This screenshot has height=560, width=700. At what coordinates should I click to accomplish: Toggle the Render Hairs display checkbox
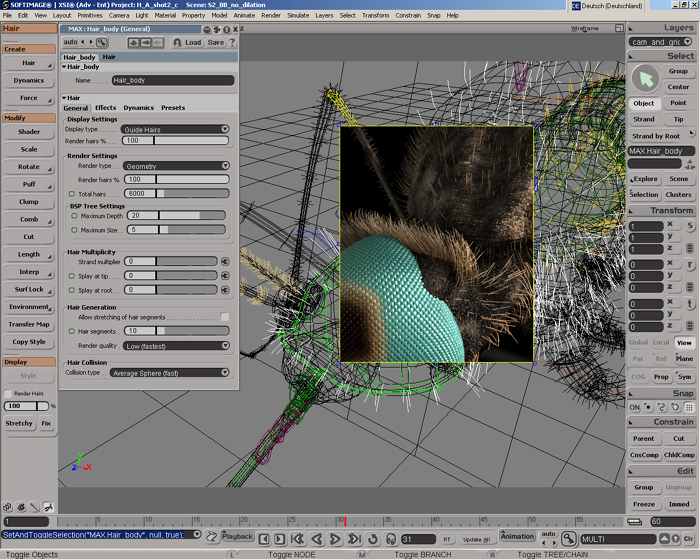[x=8, y=394]
